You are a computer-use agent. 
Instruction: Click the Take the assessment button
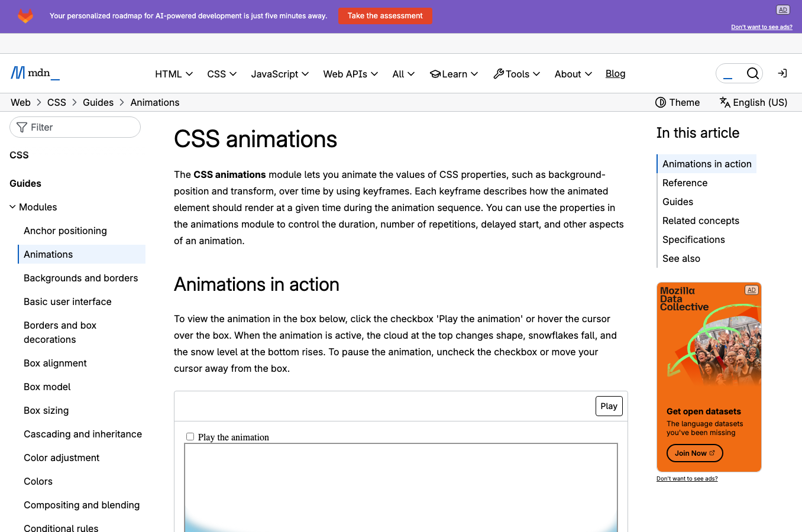(385, 16)
